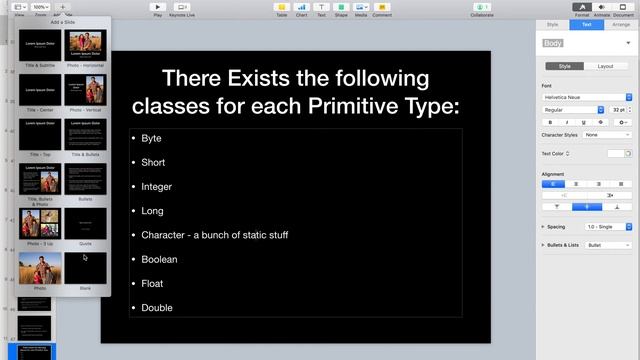Add a Comment
The height and width of the screenshot is (360, 640).
382,7
